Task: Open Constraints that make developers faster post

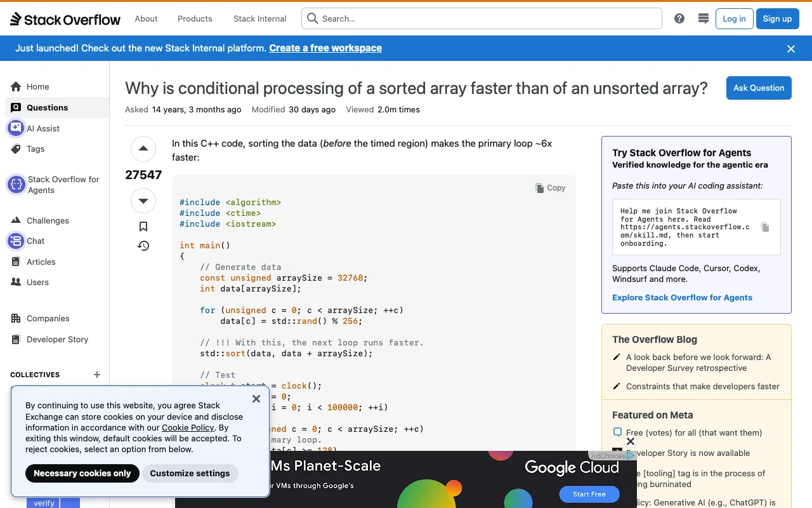Action: click(x=703, y=386)
